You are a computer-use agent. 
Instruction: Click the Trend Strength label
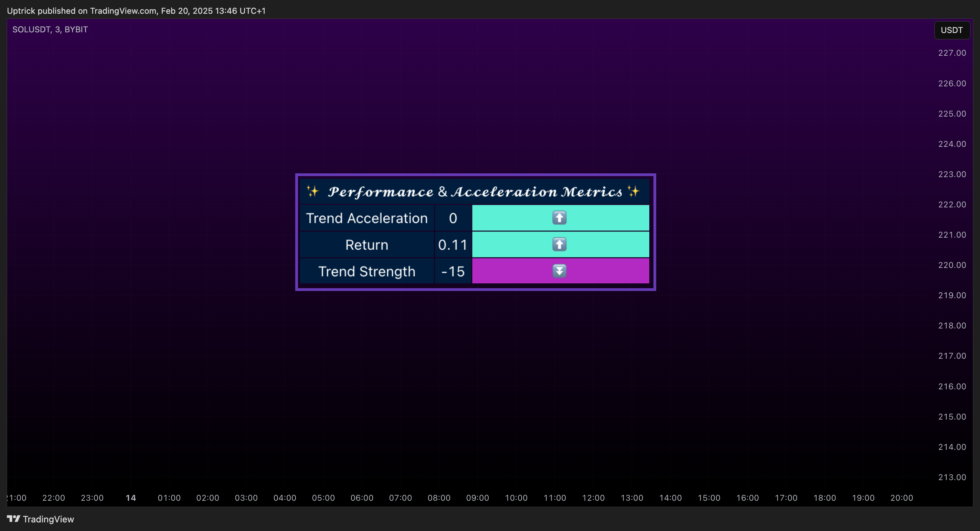tap(367, 271)
